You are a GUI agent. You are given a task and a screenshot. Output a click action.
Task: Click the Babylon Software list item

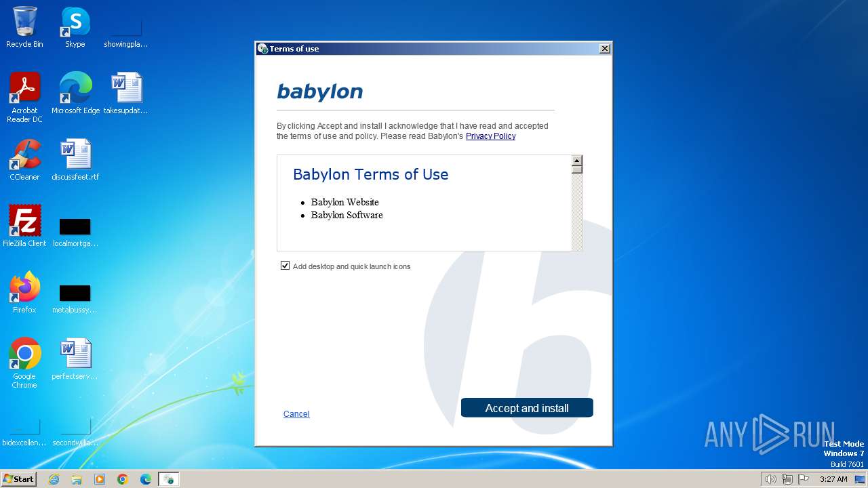(347, 215)
